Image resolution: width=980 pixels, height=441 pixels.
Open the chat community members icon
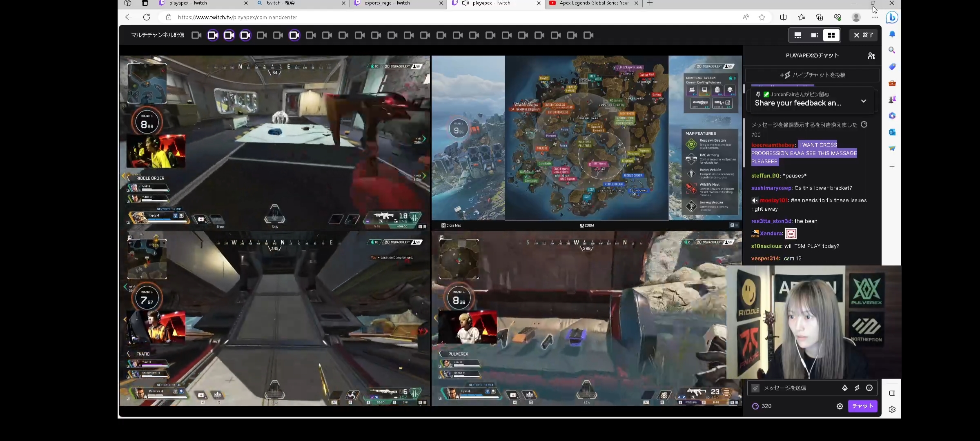point(871,56)
